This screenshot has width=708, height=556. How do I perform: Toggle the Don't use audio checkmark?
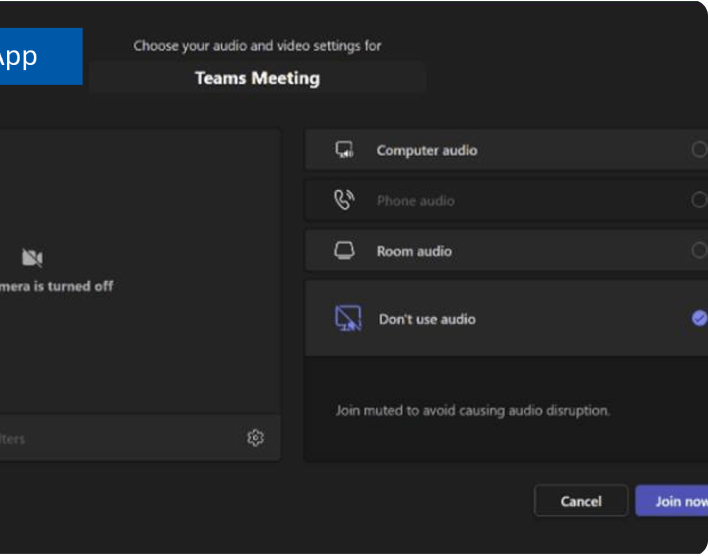pyautogui.click(x=699, y=318)
